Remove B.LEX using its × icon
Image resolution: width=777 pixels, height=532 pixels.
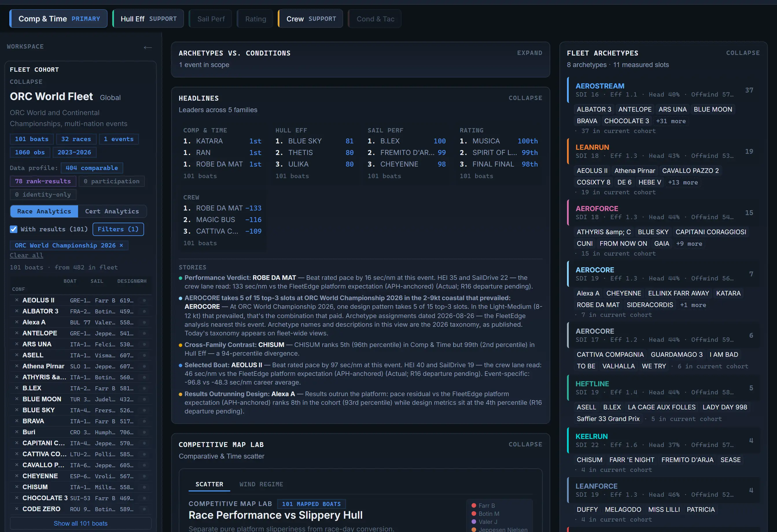coord(17,388)
